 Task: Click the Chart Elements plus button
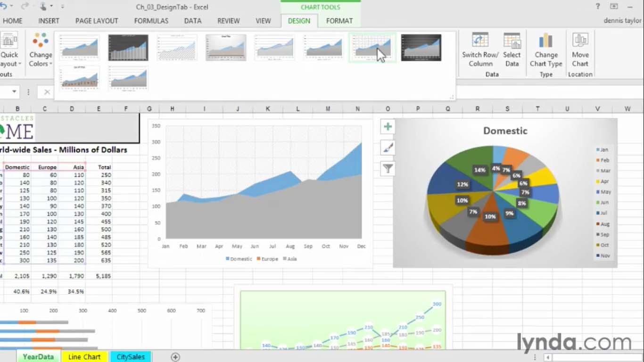(388, 126)
